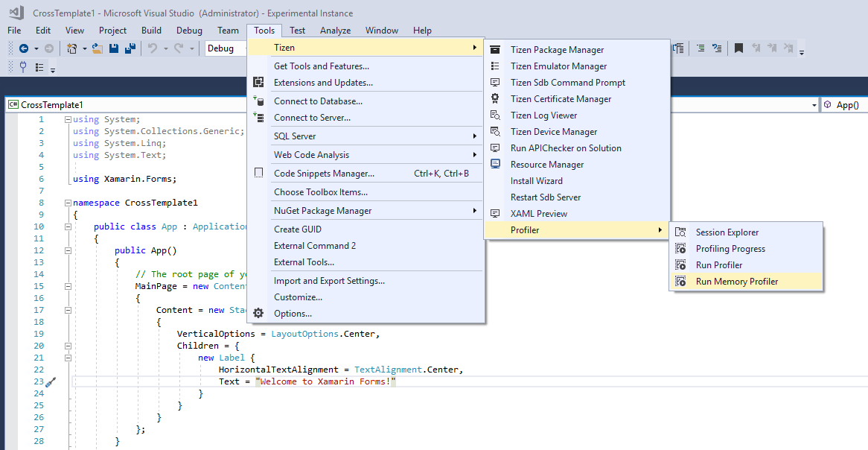Image resolution: width=868 pixels, height=450 pixels.
Task: Select Tizen Package Manager from the Tizen submenu
Action: (558, 49)
